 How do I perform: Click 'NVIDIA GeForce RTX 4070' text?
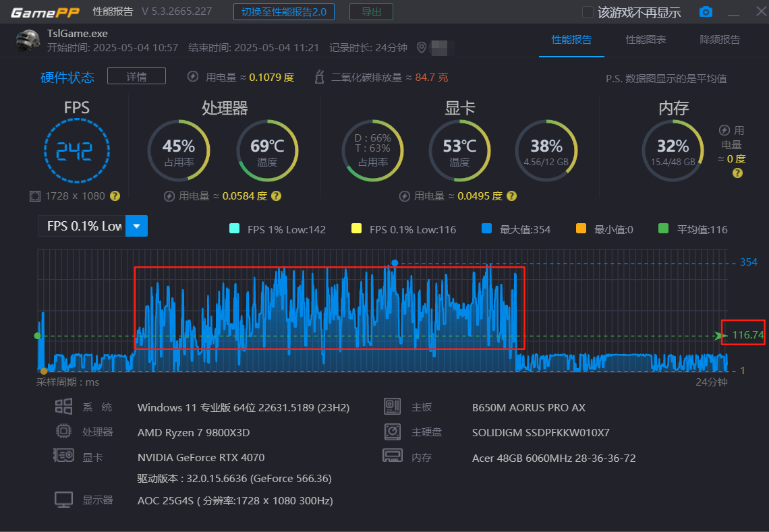pos(201,457)
